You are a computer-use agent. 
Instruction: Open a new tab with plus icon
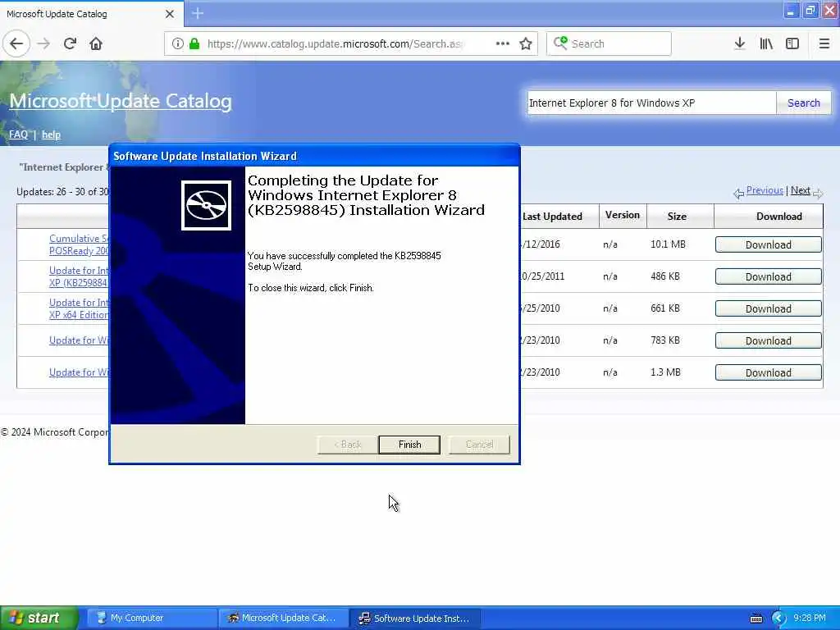tap(198, 13)
